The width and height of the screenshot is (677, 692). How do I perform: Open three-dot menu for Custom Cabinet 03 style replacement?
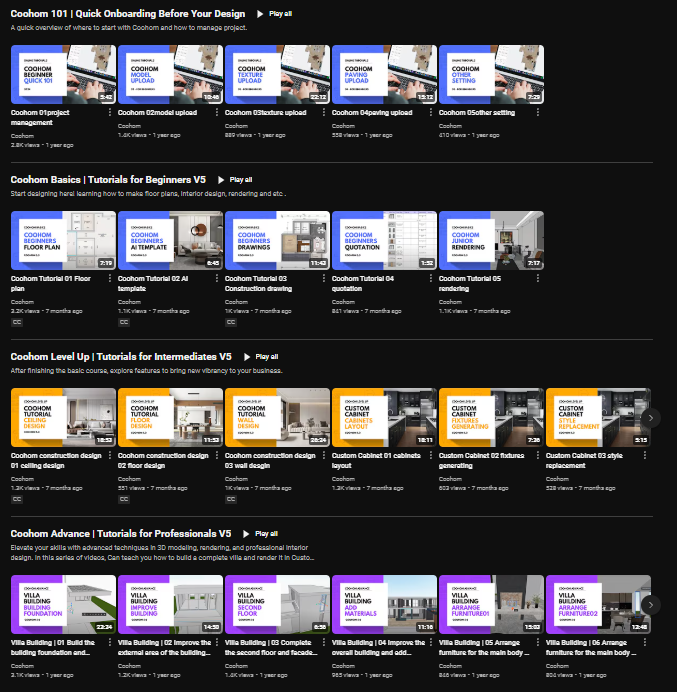click(x=644, y=455)
